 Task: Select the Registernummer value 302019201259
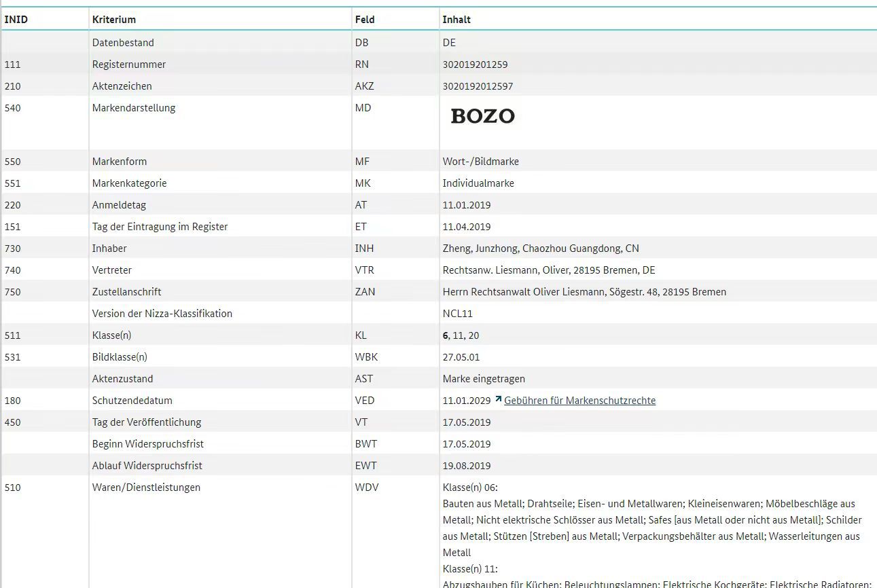coord(475,65)
